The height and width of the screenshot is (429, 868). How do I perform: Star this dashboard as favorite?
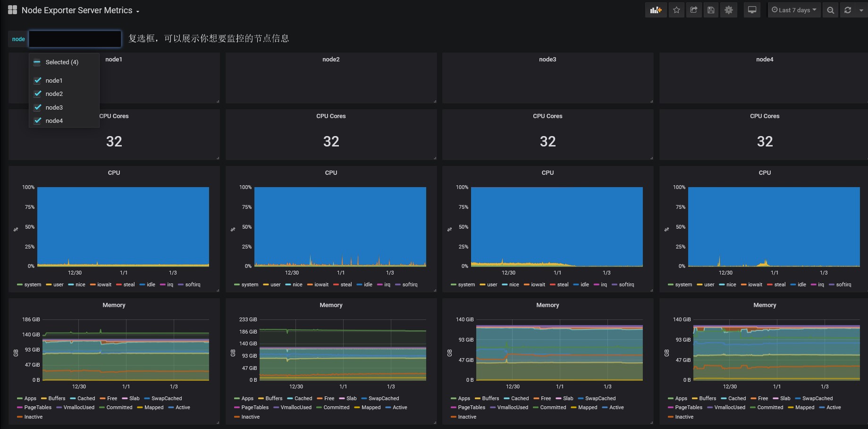click(676, 10)
